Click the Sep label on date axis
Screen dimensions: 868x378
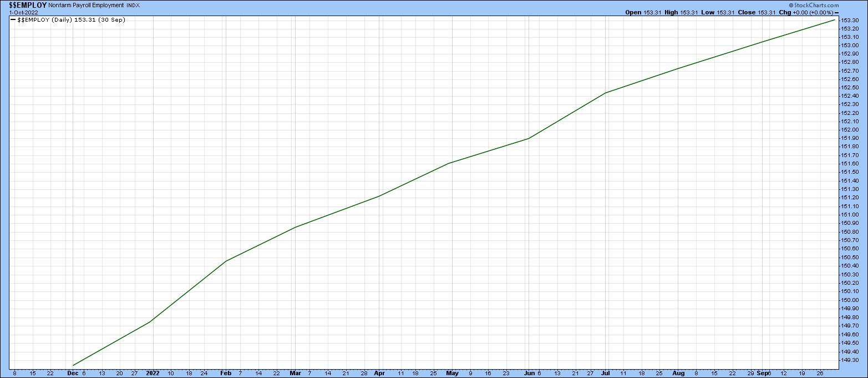click(763, 374)
